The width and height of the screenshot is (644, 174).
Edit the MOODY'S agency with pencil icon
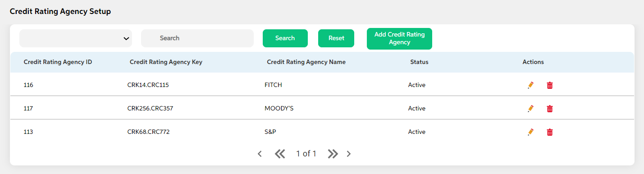tap(530, 109)
